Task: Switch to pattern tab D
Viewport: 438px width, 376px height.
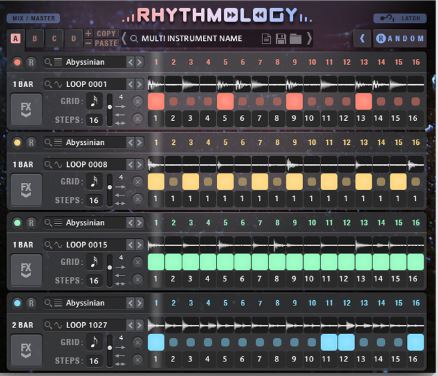Action: [73, 39]
